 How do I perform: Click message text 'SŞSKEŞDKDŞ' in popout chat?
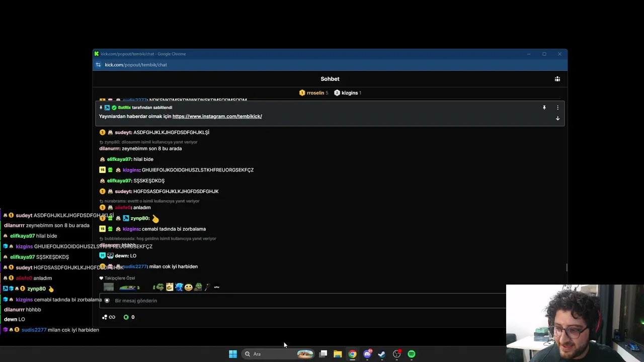(149, 180)
